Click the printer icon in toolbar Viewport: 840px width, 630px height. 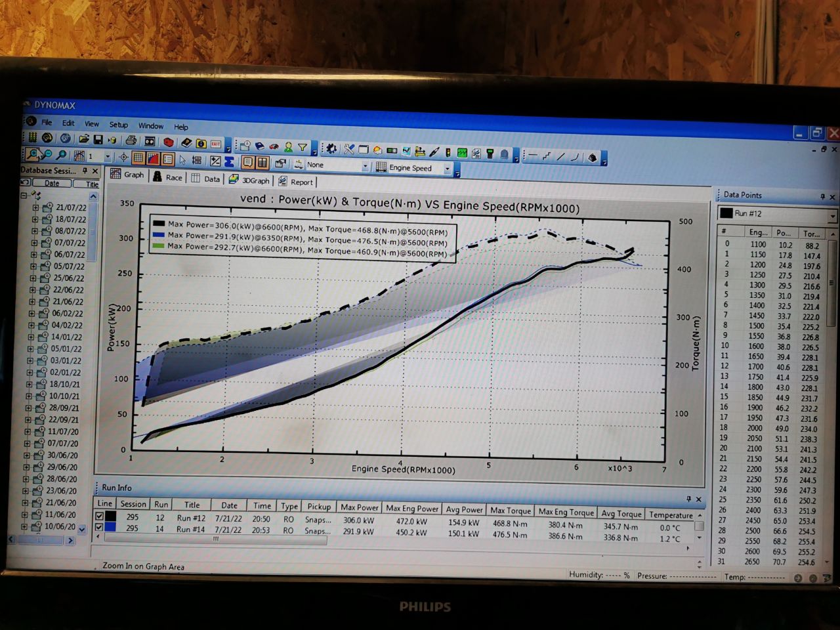pos(131,140)
